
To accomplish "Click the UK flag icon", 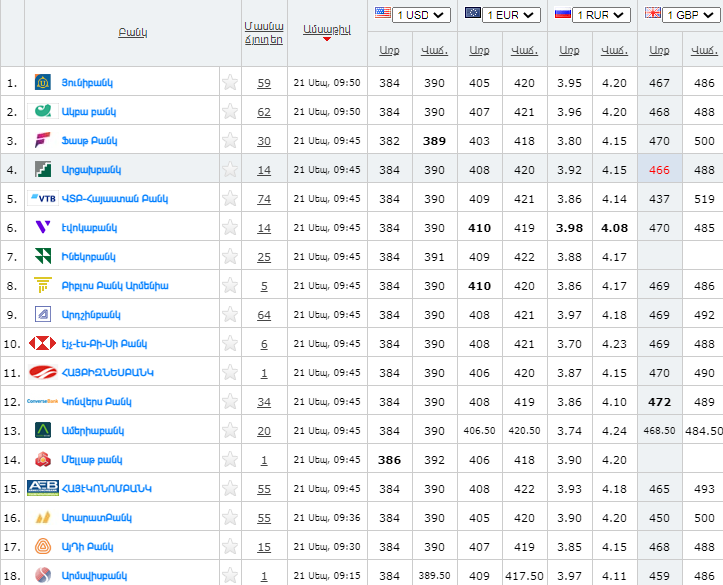I will (x=652, y=12).
